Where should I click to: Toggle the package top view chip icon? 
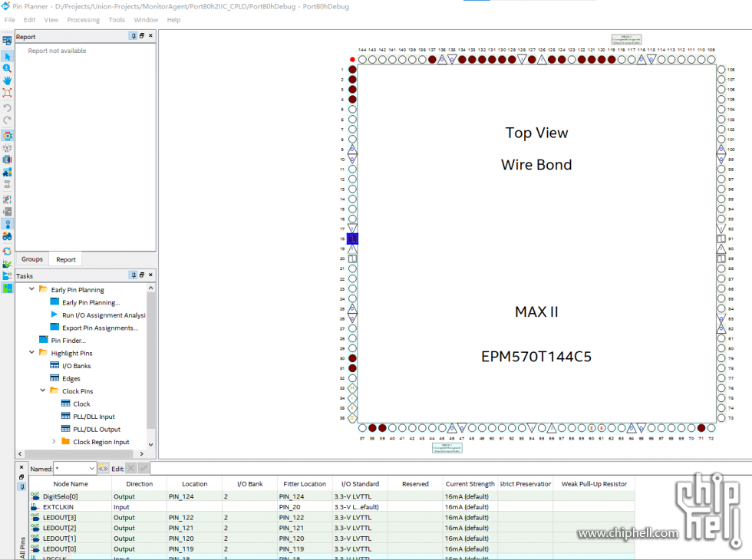coord(7,136)
